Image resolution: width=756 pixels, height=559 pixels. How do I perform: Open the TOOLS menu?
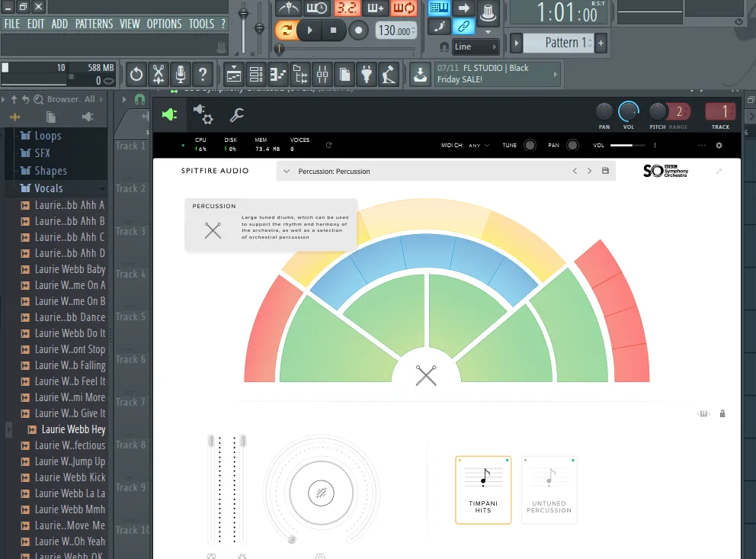tap(201, 24)
